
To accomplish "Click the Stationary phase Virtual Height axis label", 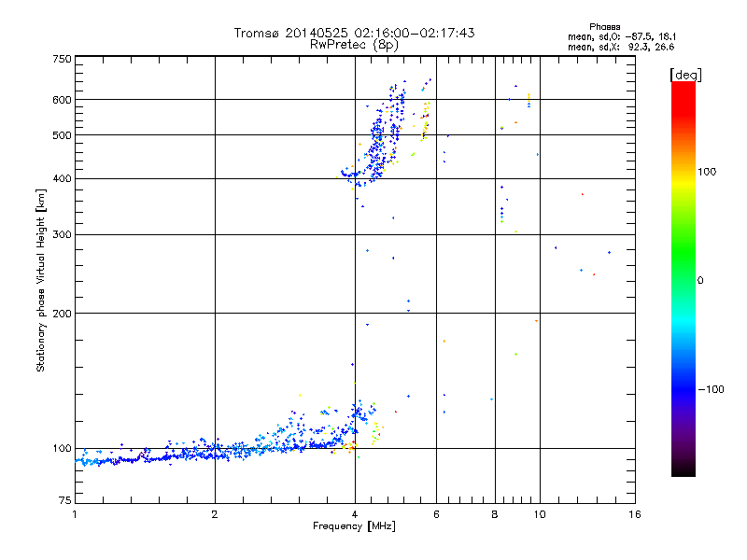I will pos(41,280).
